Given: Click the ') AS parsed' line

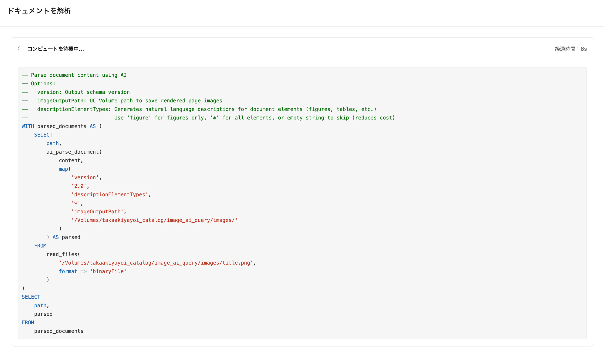Looking at the screenshot, I should click(63, 237).
